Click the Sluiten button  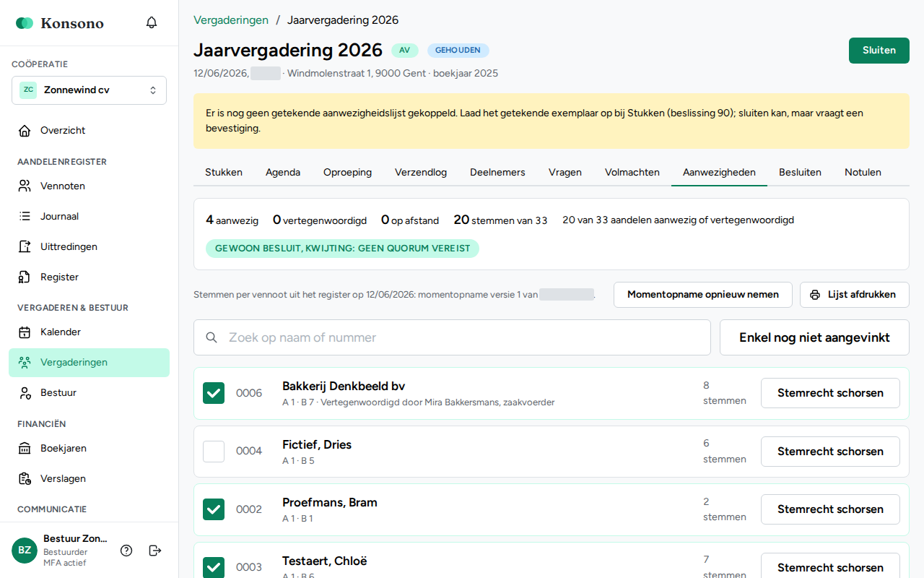pos(879,51)
